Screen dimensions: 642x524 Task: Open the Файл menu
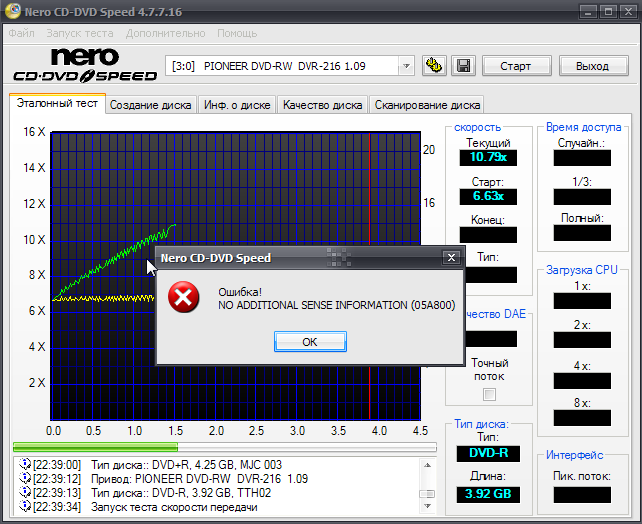point(21,33)
